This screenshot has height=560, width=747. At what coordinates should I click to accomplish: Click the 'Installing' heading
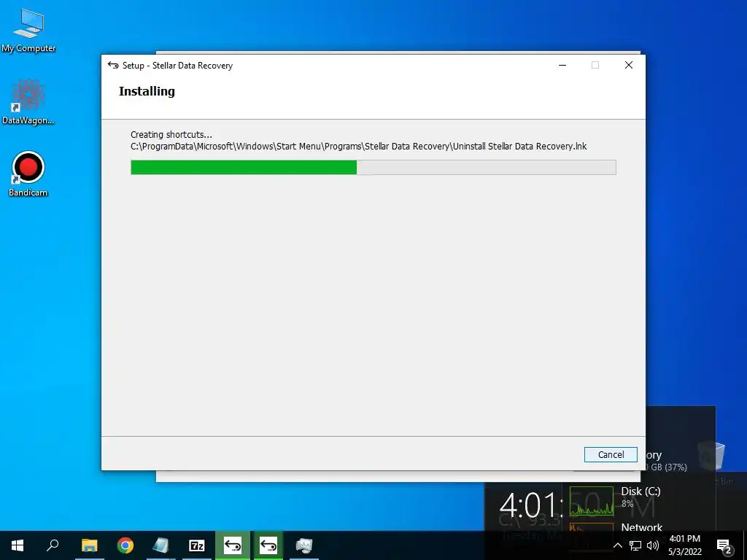147,91
